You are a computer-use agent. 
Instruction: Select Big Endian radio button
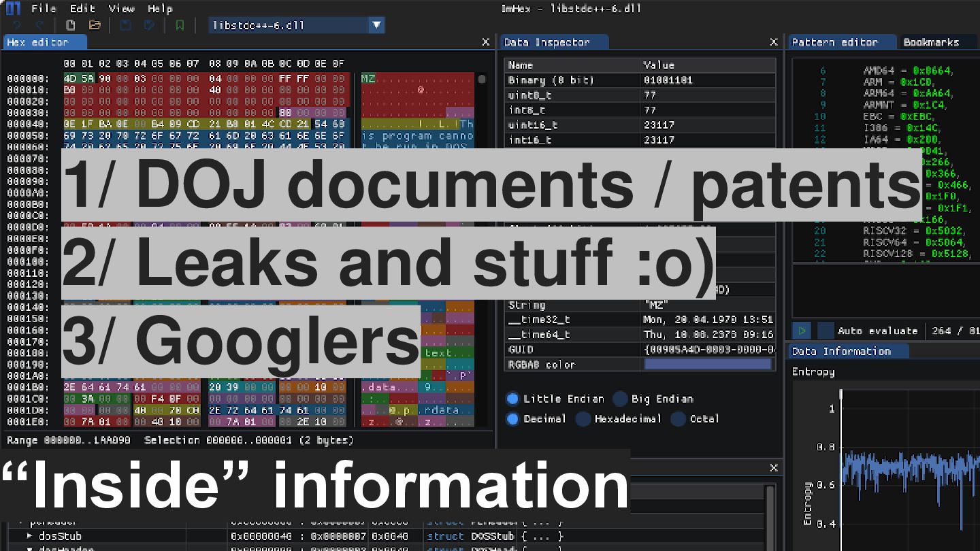click(620, 399)
